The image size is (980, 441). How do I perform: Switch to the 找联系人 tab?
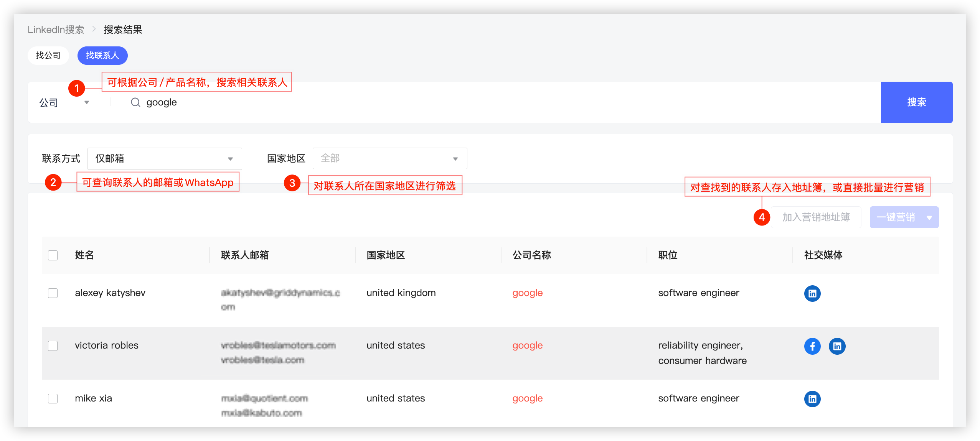click(102, 56)
